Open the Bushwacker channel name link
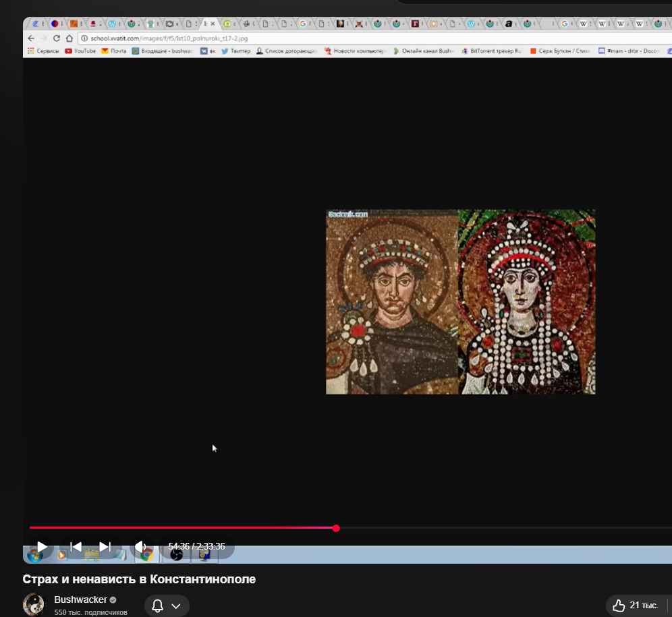Viewport: 672px width, 617px height. (80, 599)
